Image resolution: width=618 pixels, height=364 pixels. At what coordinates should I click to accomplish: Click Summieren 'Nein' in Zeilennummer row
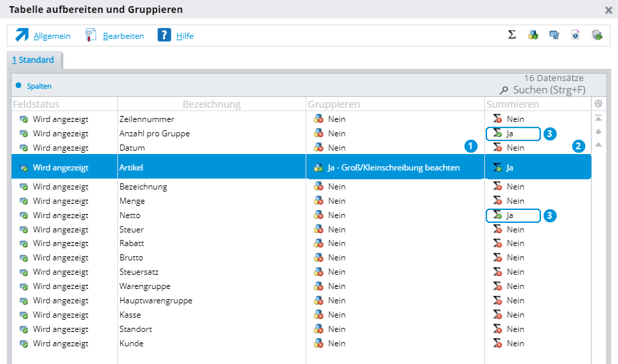point(515,119)
